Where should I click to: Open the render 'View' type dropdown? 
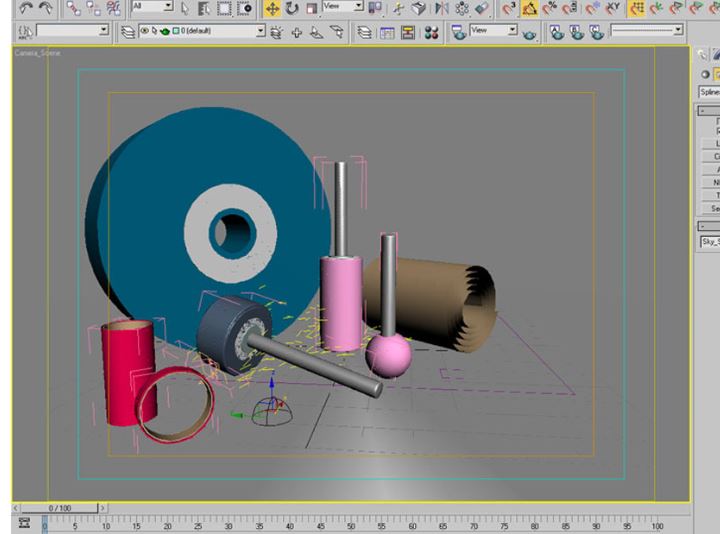[x=493, y=31]
